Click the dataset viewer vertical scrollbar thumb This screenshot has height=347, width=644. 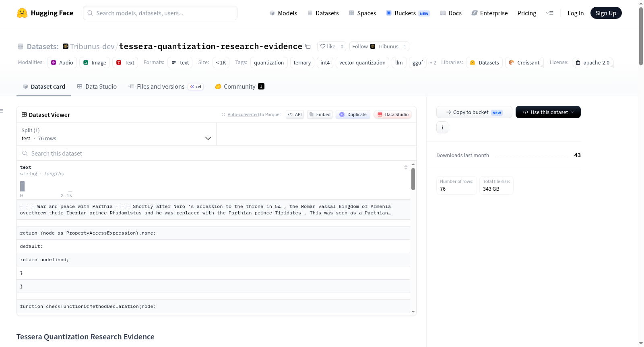click(413, 179)
